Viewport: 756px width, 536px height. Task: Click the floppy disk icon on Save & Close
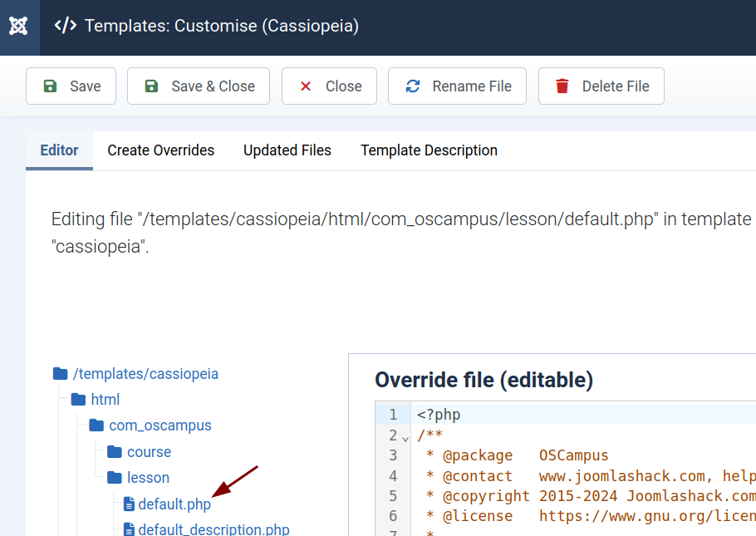tap(151, 86)
